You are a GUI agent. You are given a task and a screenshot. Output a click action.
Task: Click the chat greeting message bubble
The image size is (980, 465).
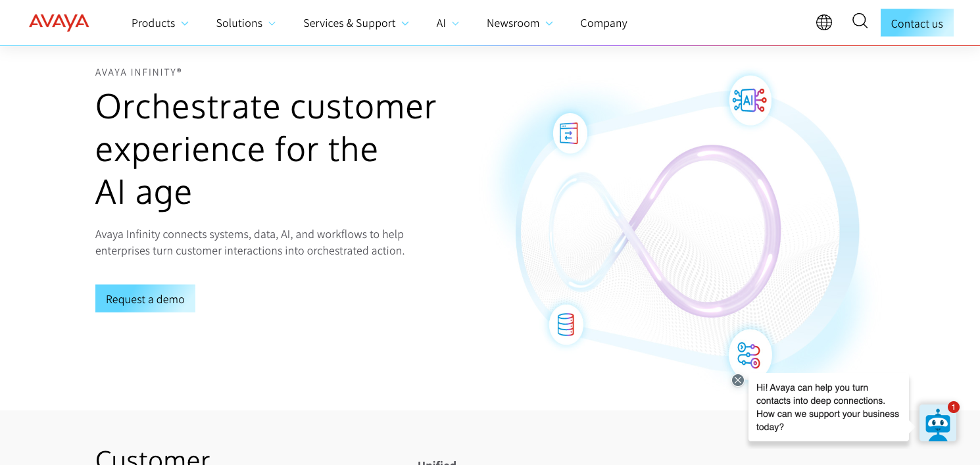click(828, 407)
